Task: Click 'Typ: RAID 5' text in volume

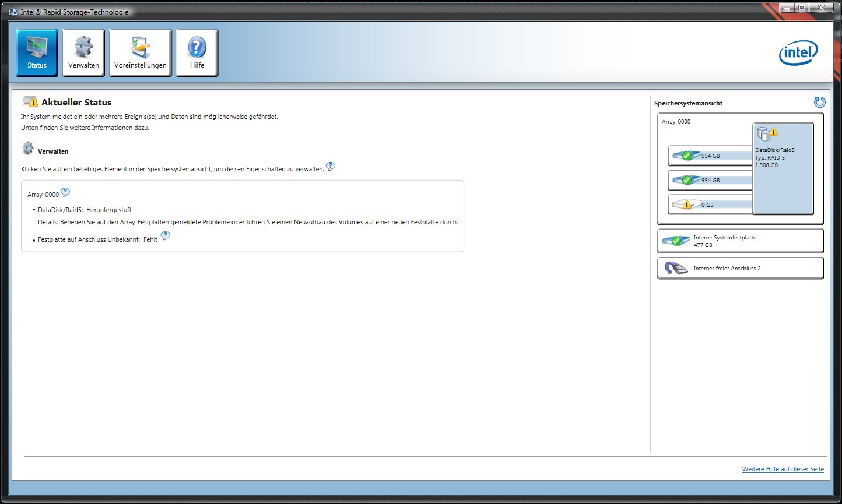Action: tap(770, 158)
